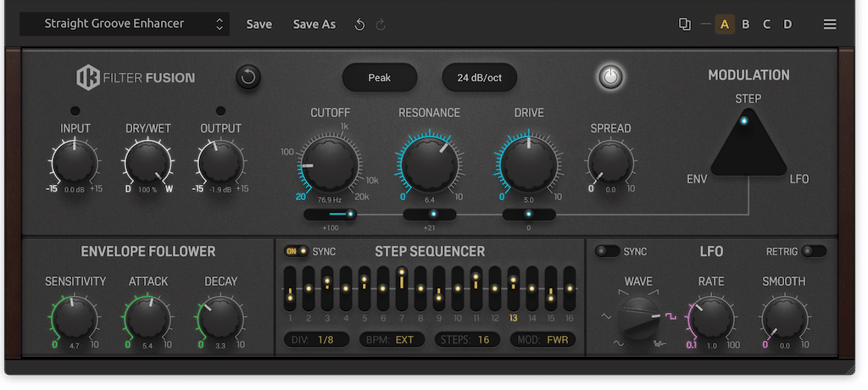Click the input value 0.0 dB
The height and width of the screenshot is (390, 868).
pos(75,189)
